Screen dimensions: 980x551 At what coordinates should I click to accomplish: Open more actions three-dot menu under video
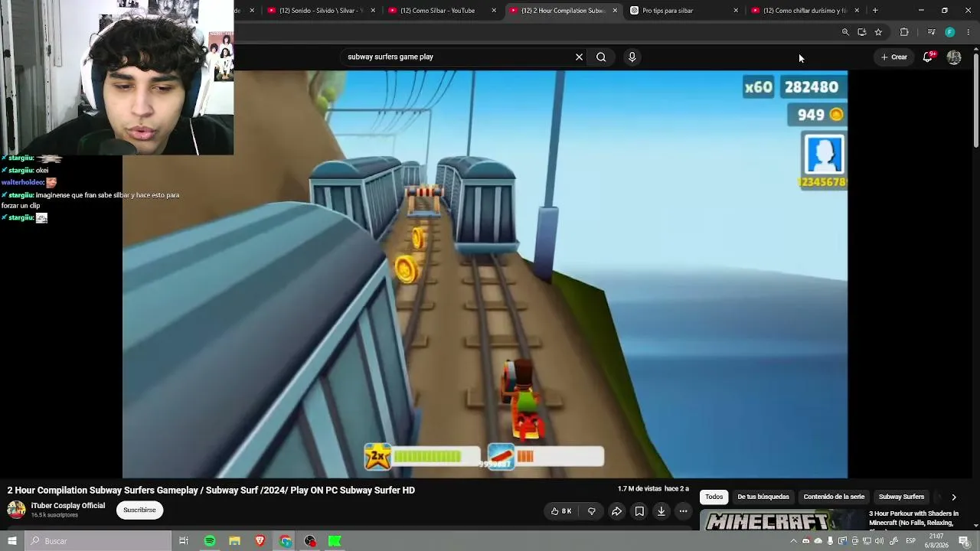684,511
